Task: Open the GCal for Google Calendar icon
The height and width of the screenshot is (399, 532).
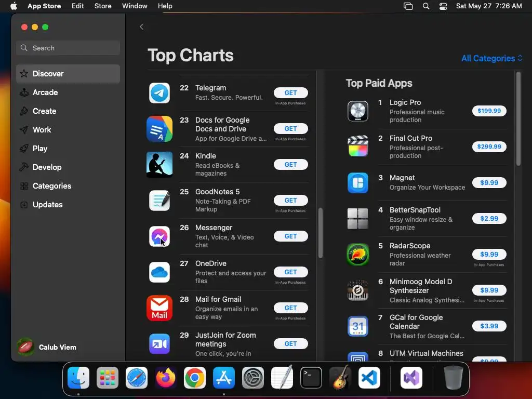Action: click(358, 326)
